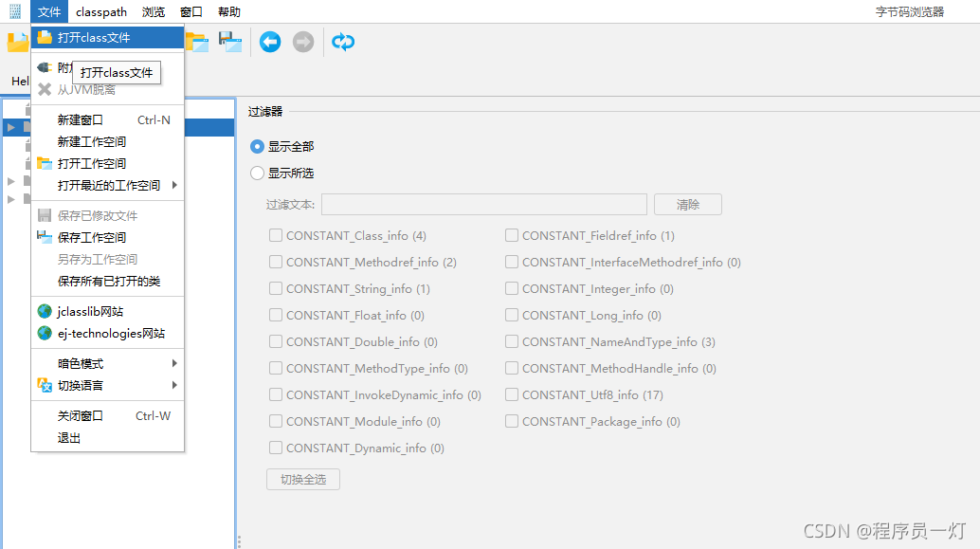Check CONSTANT_Fieldref_info checkbox
980x549 pixels.
click(512, 235)
